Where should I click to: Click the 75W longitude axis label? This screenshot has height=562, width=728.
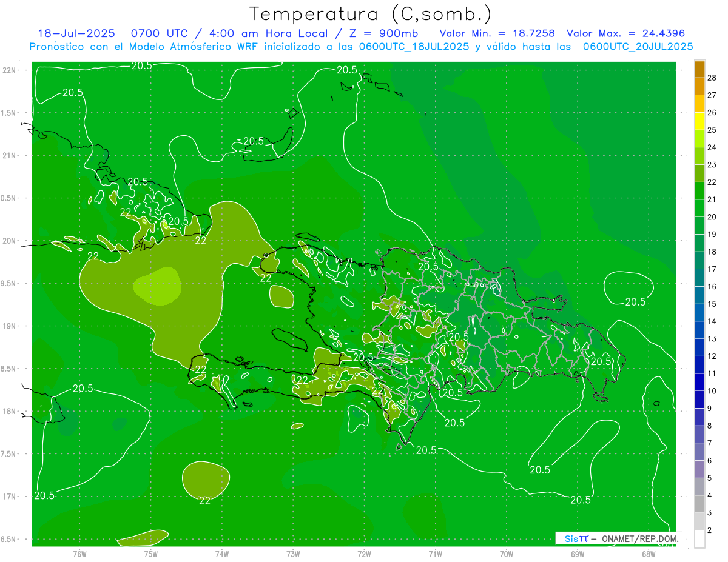coord(151,554)
